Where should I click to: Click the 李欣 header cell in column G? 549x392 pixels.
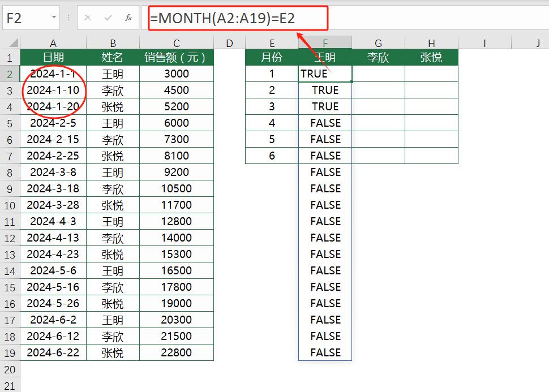pos(378,57)
